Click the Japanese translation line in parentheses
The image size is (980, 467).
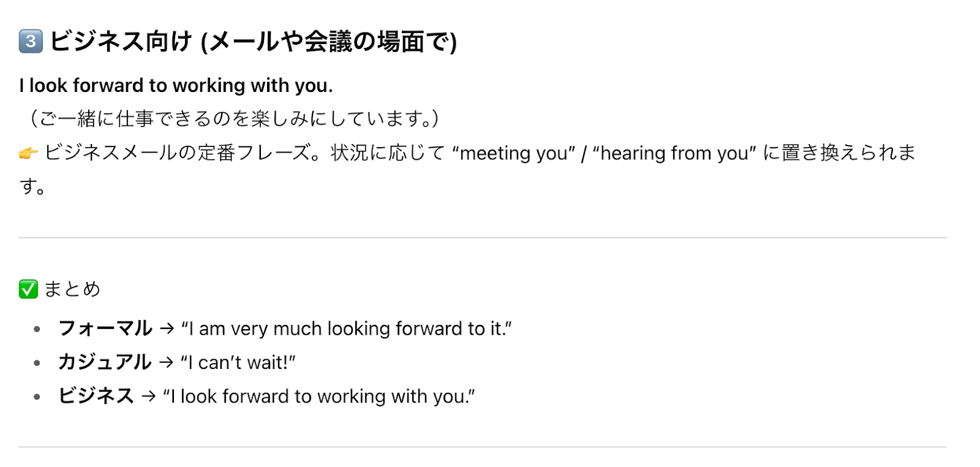click(x=234, y=118)
